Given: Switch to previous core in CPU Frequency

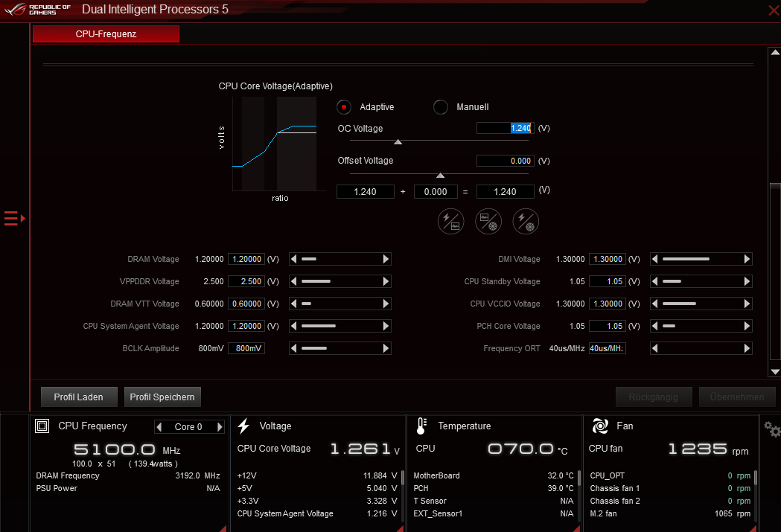Looking at the screenshot, I should click(x=159, y=427).
